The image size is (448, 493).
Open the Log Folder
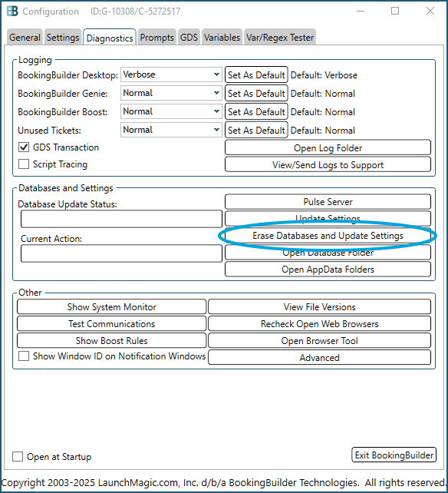[x=328, y=147]
